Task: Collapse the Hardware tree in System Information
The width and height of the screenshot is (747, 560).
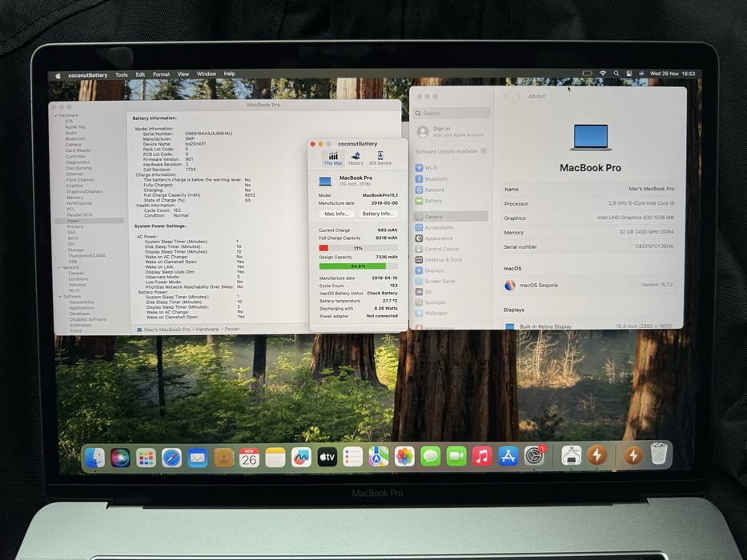Action: 56,116
